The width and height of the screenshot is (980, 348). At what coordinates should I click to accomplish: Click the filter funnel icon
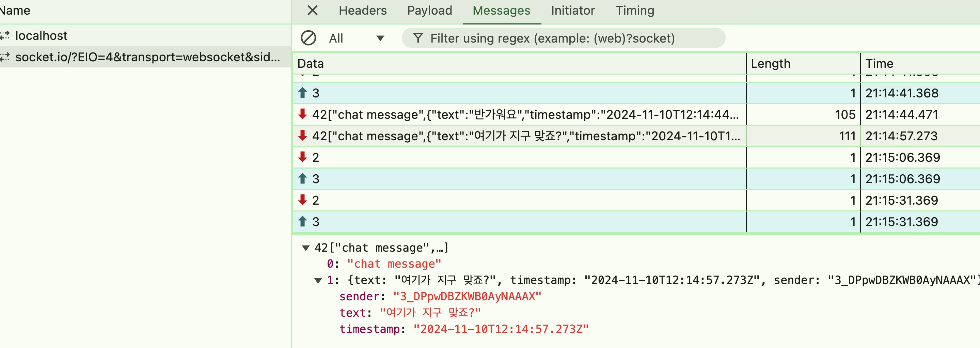point(418,38)
